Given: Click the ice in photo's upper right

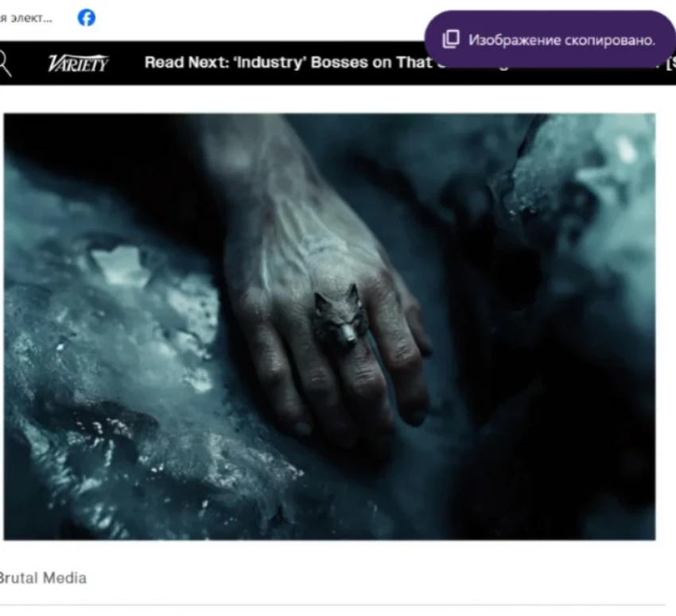Looking at the screenshot, I should click(589, 175).
